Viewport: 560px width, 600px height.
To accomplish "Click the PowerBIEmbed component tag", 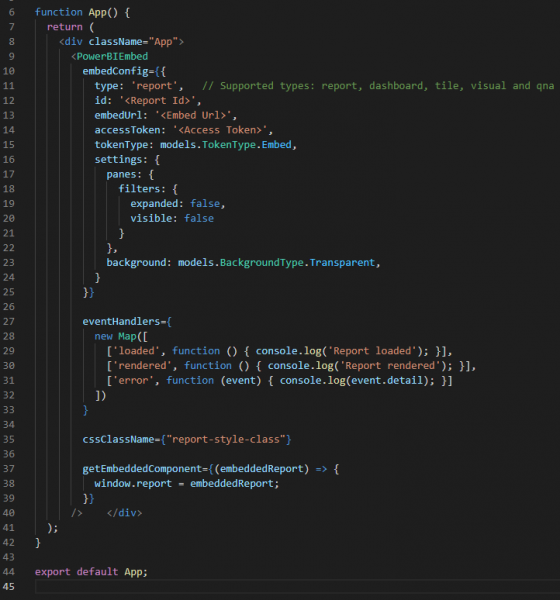I will (112, 57).
